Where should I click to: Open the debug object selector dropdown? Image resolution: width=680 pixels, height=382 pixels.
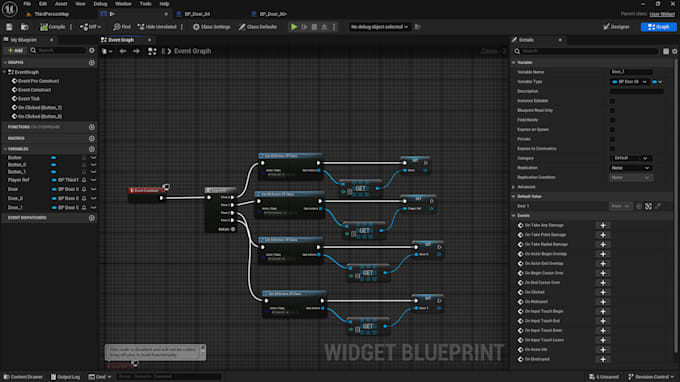pos(379,27)
